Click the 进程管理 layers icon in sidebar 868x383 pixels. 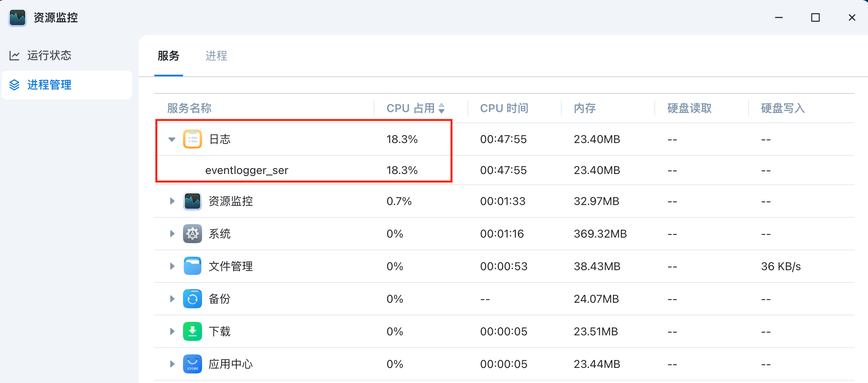tap(14, 85)
